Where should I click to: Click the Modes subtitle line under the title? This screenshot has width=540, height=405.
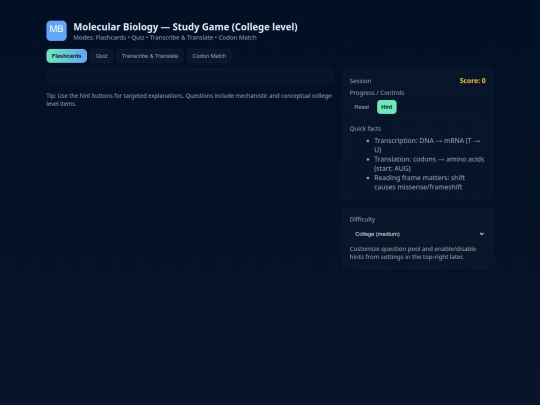[x=165, y=38]
